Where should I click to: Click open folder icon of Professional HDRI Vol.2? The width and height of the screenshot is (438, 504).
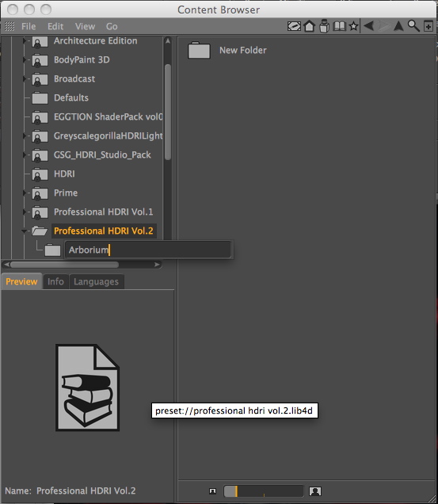pos(40,231)
